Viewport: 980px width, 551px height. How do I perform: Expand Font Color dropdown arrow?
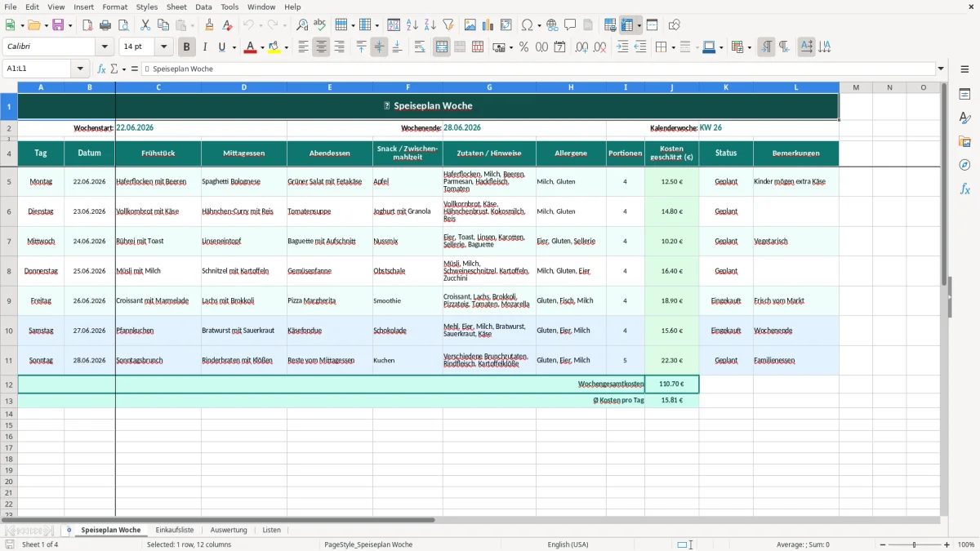262,47
